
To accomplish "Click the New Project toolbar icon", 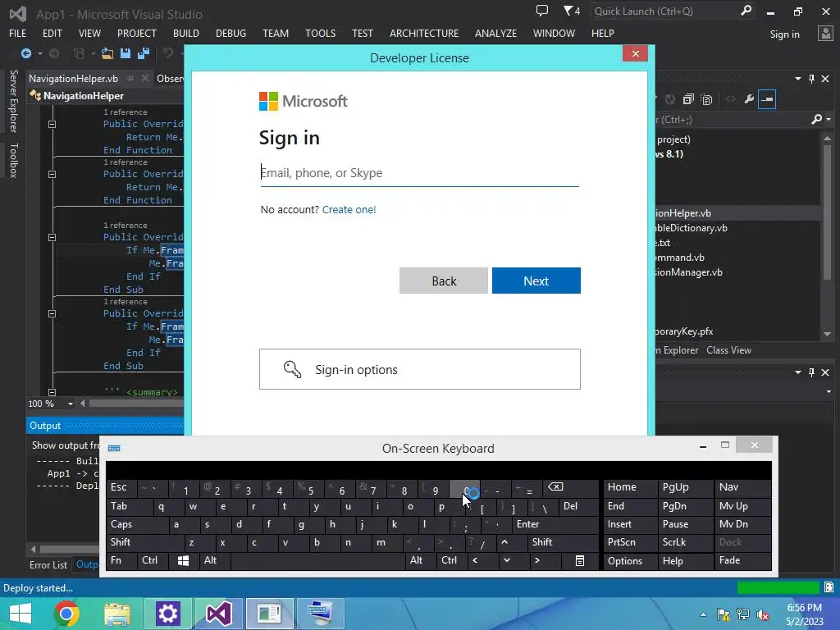I will tap(80, 53).
